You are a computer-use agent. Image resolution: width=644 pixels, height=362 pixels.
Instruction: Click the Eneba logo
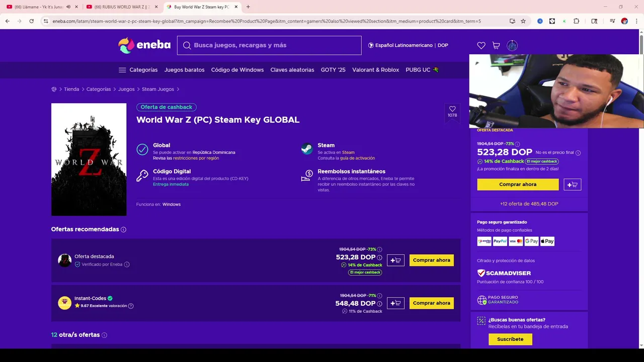(x=144, y=45)
